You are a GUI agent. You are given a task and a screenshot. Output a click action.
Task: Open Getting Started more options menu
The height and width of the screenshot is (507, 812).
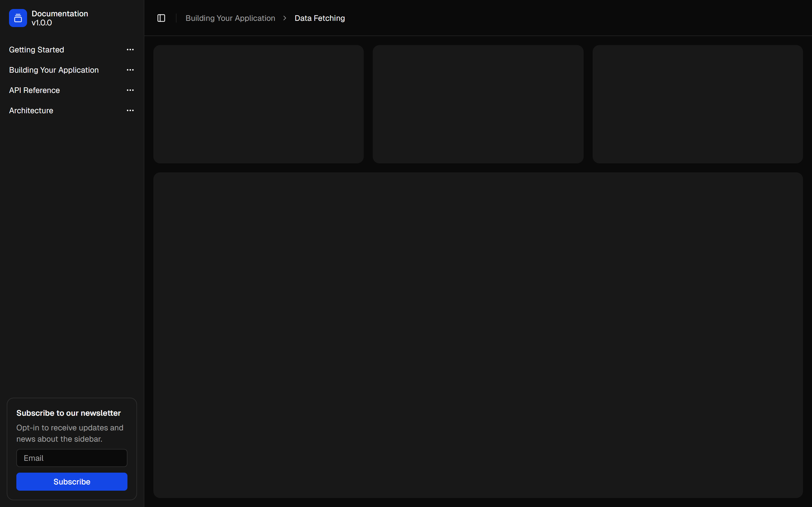pos(130,50)
